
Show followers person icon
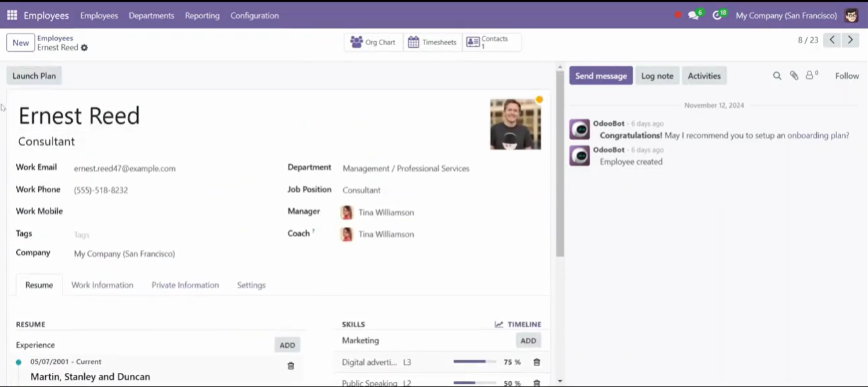click(x=811, y=75)
